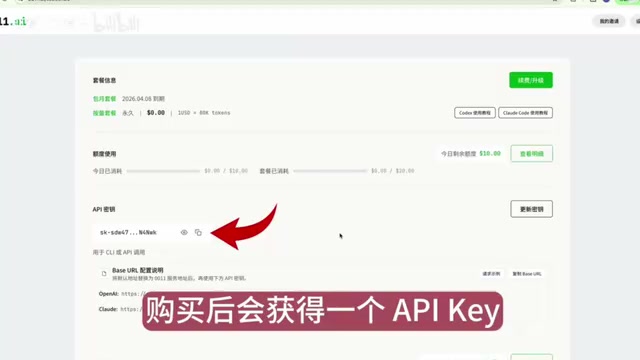Click the 套餐信息 section heading
Screen dimensions: 640x360
pyautogui.click(x=104, y=80)
